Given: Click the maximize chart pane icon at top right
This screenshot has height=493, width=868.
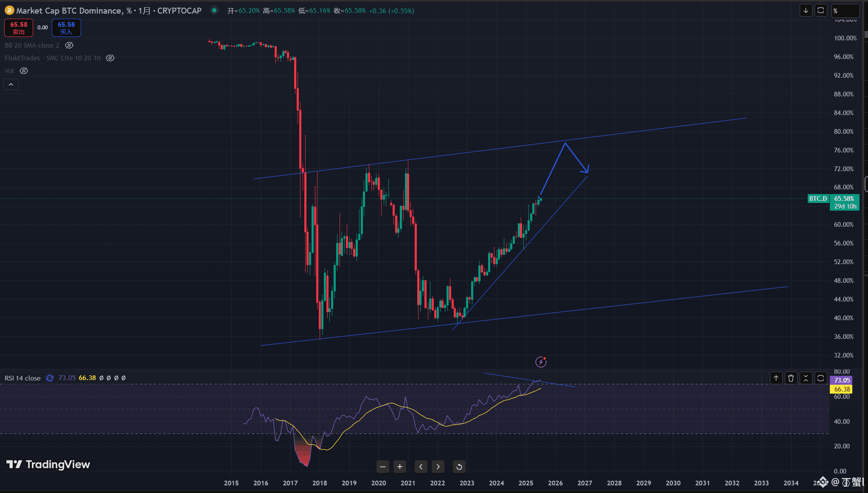Looking at the screenshot, I should coord(820,11).
